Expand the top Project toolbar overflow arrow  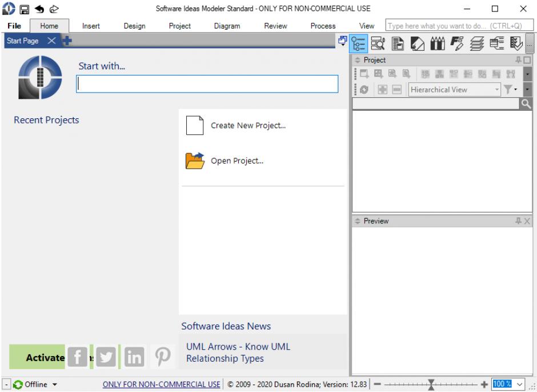tap(527, 74)
